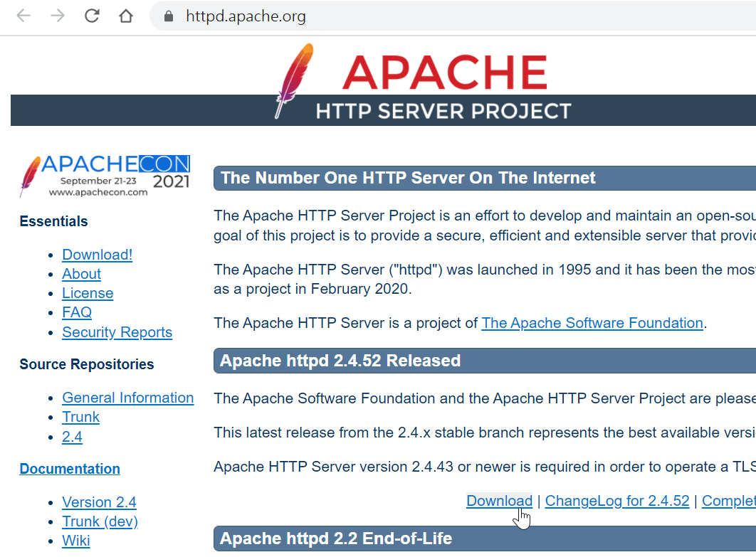Click 'The Number One HTTP Server On The Internet' heading
Viewport: 756px width, 557px height.
(x=409, y=178)
